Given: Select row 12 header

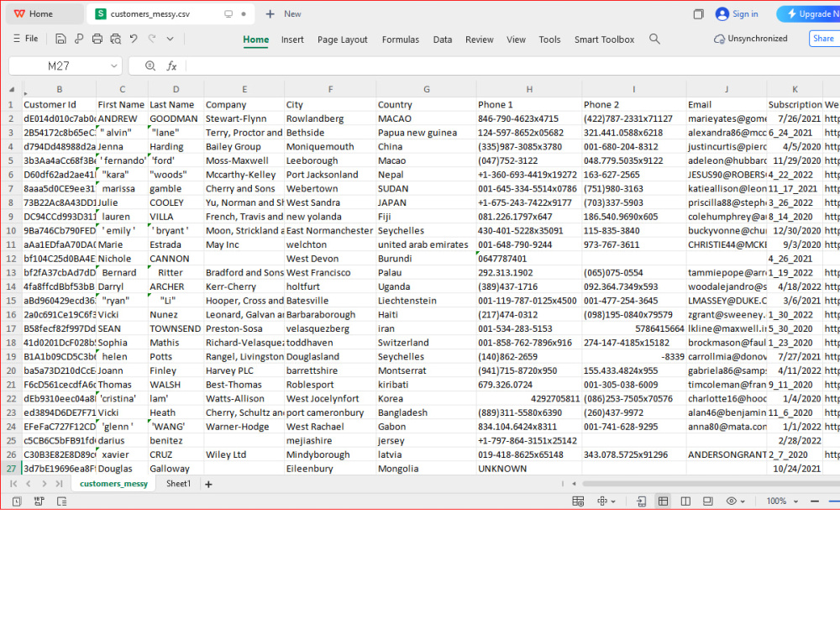Looking at the screenshot, I should click(11, 259).
